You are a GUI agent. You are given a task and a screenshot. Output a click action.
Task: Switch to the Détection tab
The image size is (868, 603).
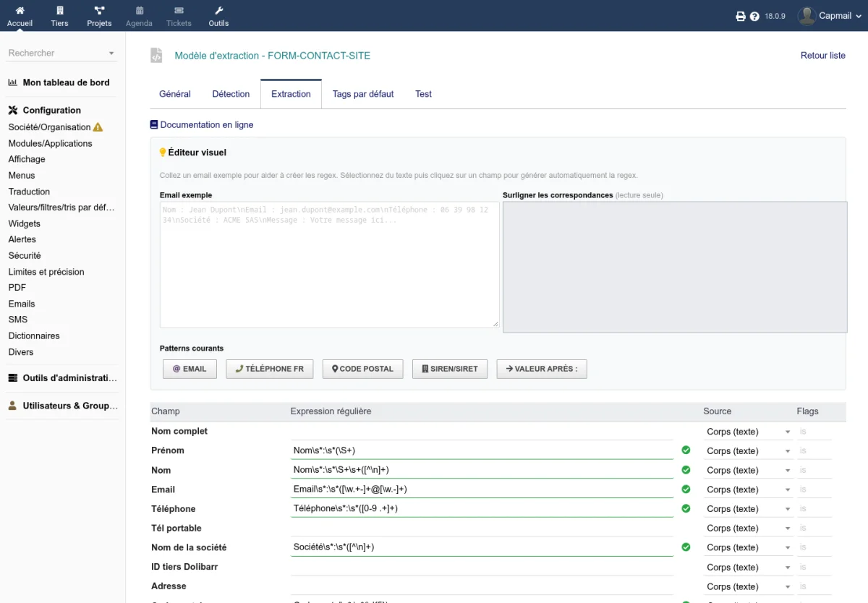231,94
